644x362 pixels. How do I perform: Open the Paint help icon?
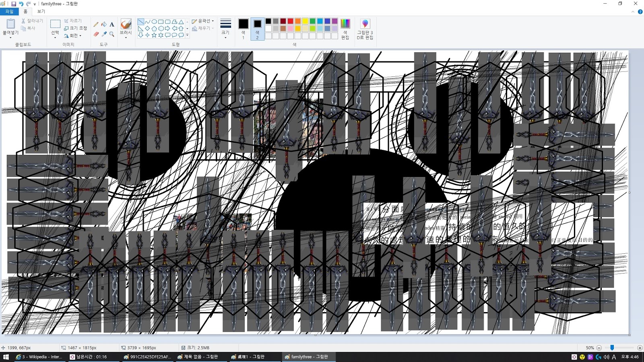pyautogui.click(x=640, y=12)
